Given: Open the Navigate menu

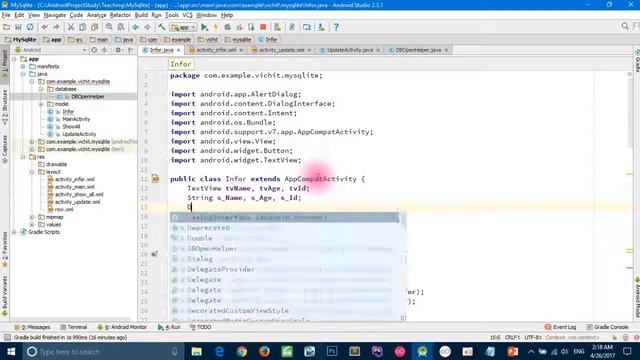Looking at the screenshot, I should tap(55, 15).
